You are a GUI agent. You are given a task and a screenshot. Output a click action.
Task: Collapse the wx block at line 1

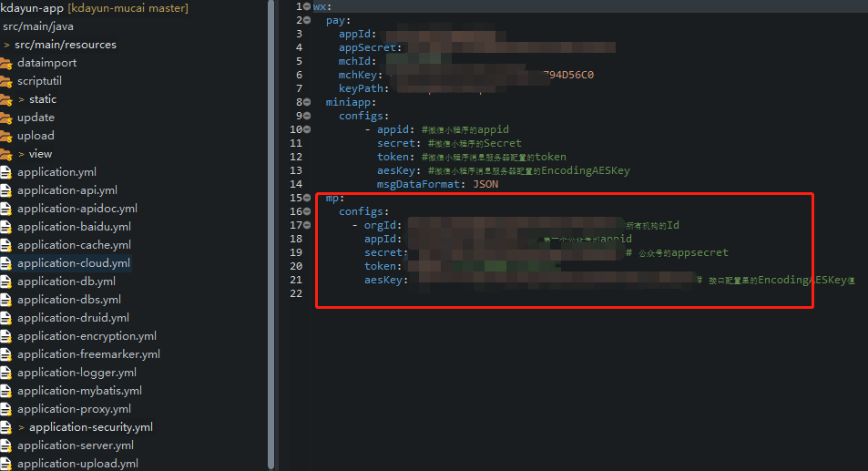click(307, 6)
